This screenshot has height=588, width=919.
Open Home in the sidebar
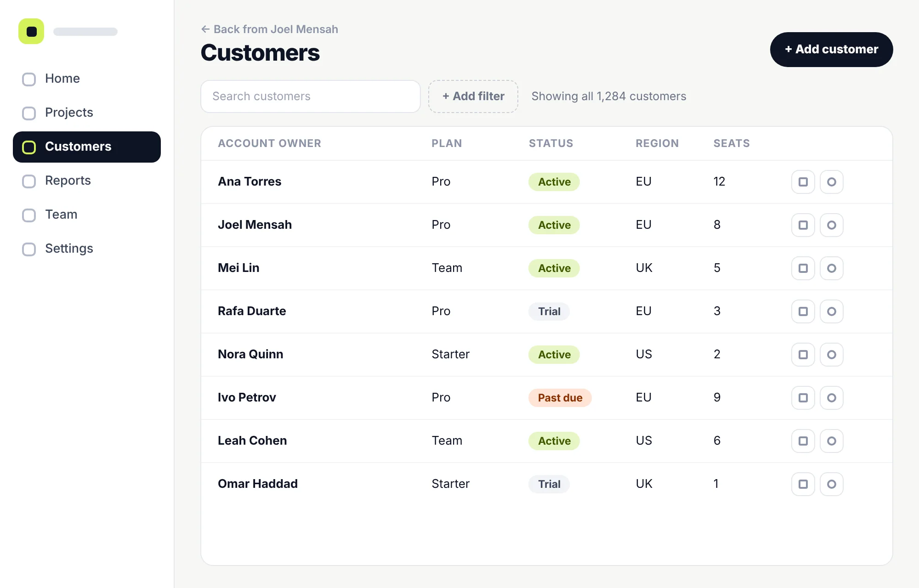(x=87, y=79)
